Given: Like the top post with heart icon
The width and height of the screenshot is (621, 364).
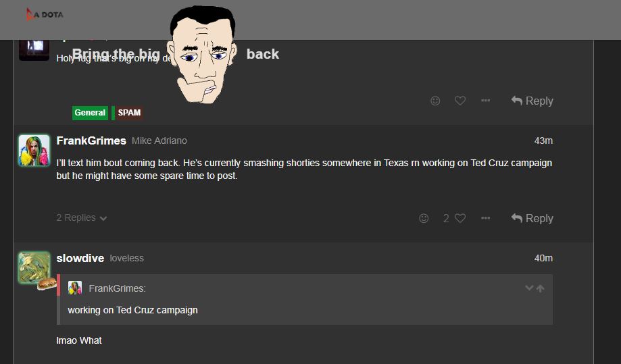Looking at the screenshot, I should pos(459,101).
